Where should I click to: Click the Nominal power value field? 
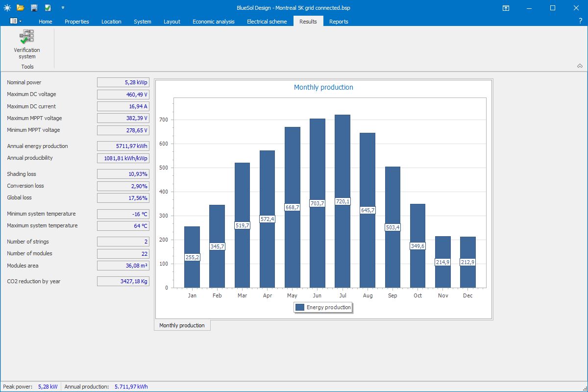(x=123, y=82)
